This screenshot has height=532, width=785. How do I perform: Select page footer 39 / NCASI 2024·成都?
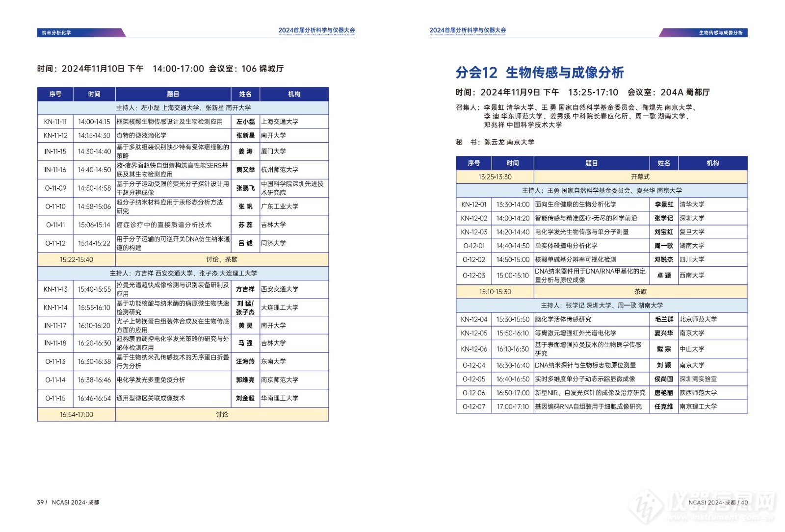(68, 503)
